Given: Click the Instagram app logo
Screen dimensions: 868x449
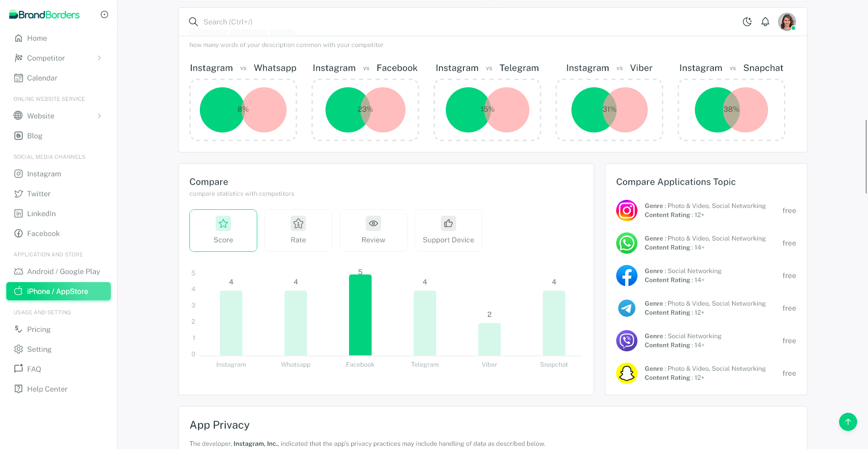Looking at the screenshot, I should 627,210.
